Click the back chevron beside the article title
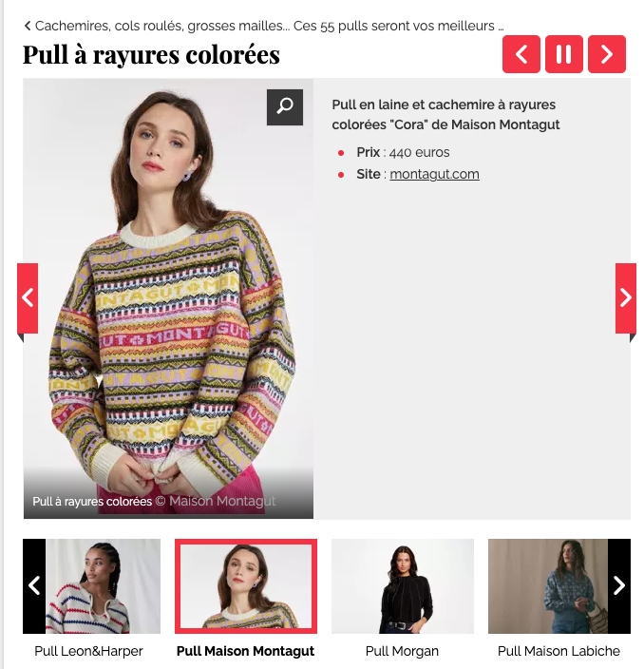Viewport: 644px width, 669px height. (28, 26)
